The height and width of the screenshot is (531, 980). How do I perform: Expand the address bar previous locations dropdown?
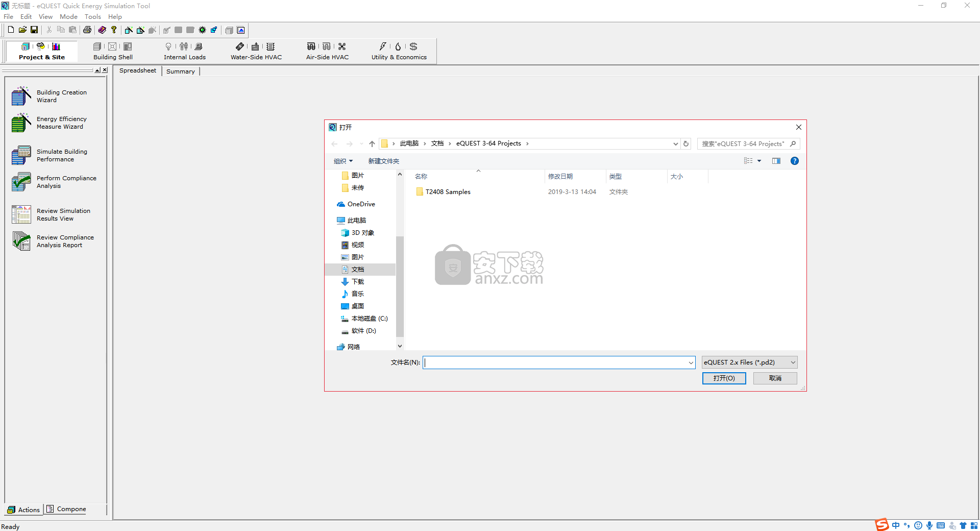pos(675,143)
